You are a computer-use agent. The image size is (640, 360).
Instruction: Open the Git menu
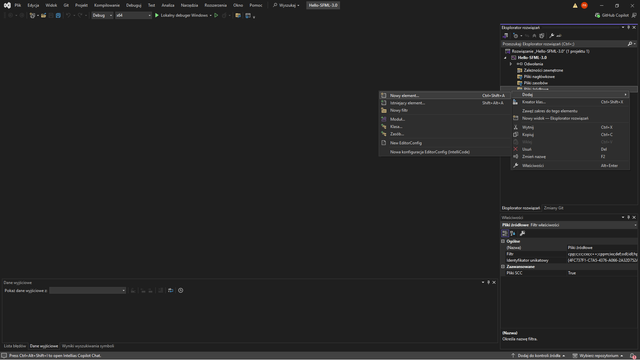(66, 5)
